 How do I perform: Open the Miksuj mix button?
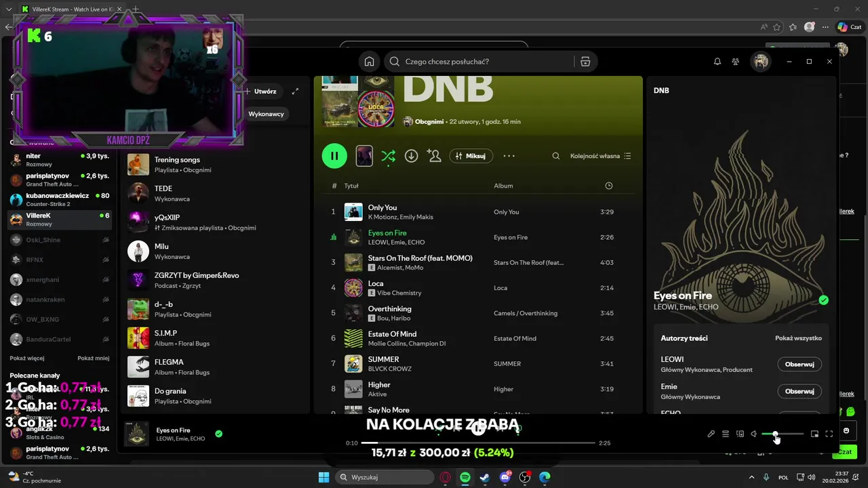click(471, 156)
